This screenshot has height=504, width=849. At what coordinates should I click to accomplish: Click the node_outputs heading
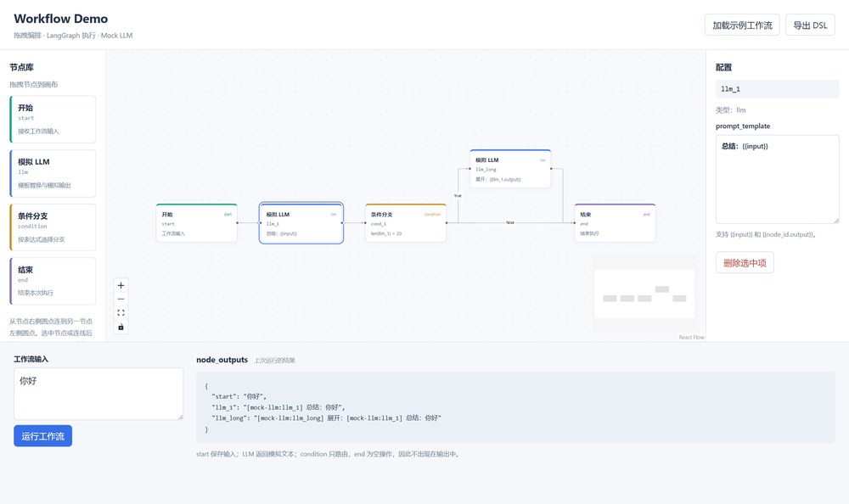coord(222,360)
